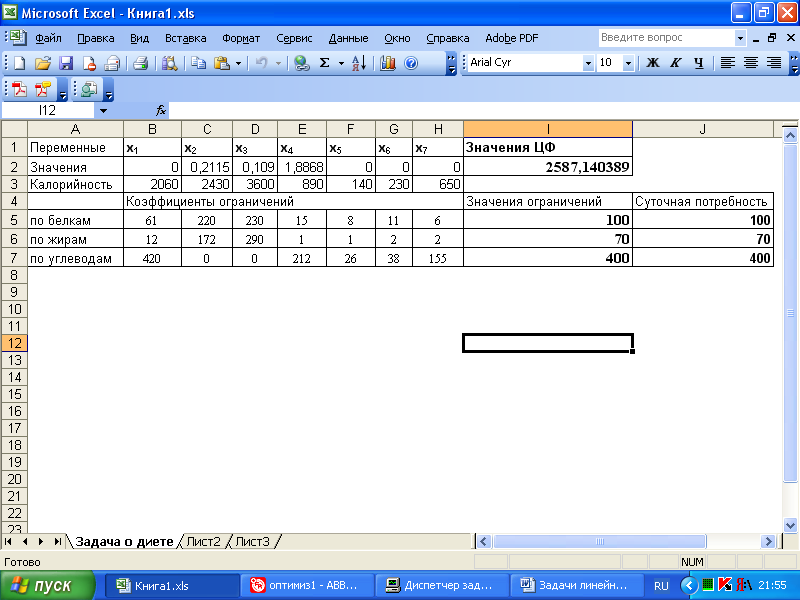This screenshot has height=600, width=800.
Task: Open Research pane via books-with-magnifier icon
Action: pyautogui.click(x=169, y=63)
